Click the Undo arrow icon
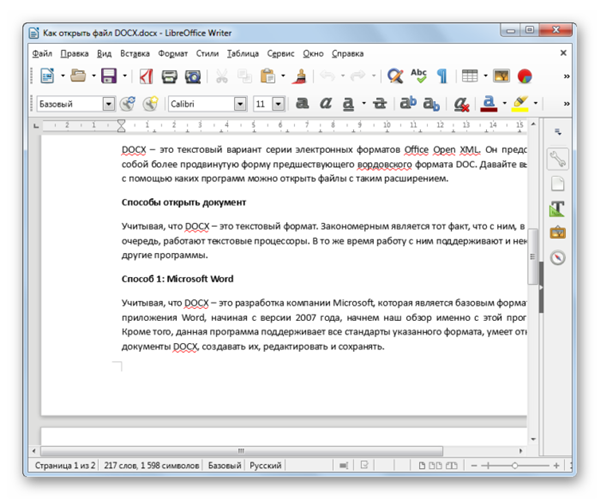Viewport: 600px width, 500px height. click(x=327, y=76)
